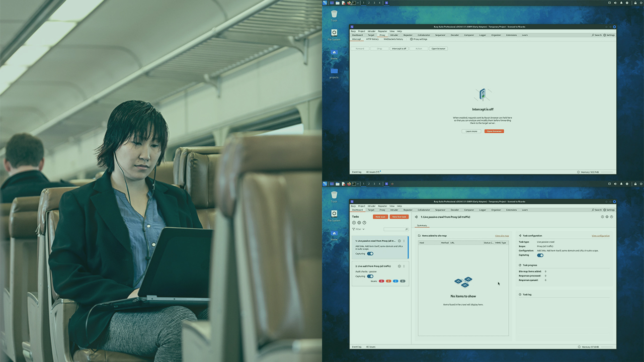Image resolution: width=644 pixels, height=362 pixels.
Task: Open the taskbar app launcher dropdown arrow at top
Action: pyautogui.click(x=358, y=3)
